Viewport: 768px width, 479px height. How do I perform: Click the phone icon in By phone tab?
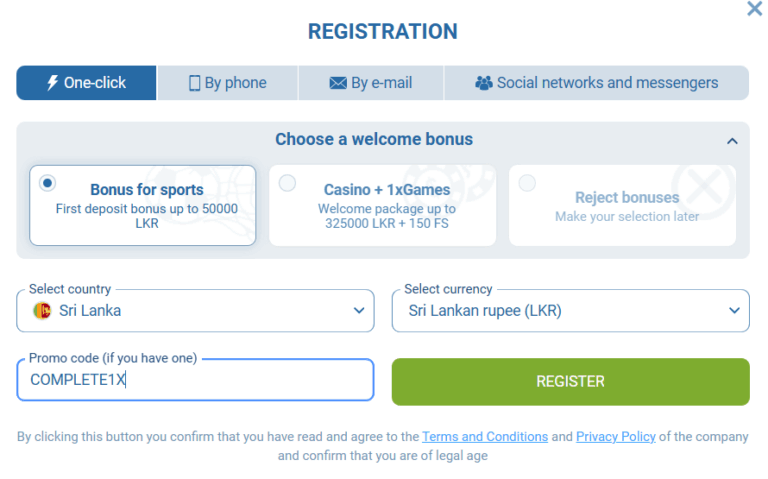(195, 83)
